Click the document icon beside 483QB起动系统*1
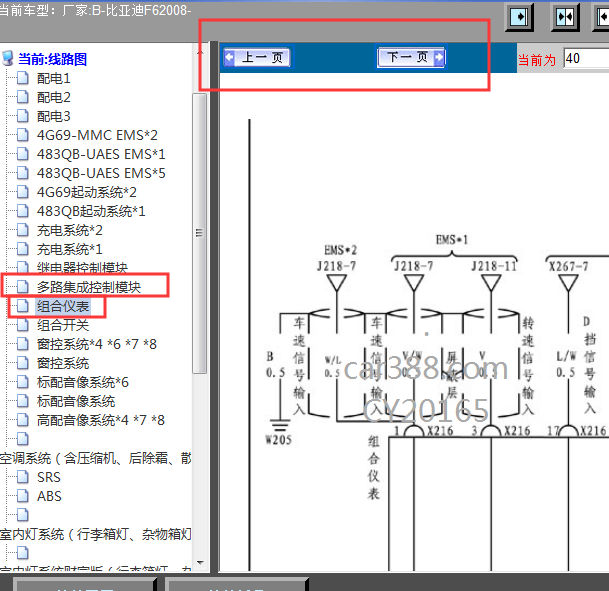Screen dimensions: 609x591 click(23, 211)
